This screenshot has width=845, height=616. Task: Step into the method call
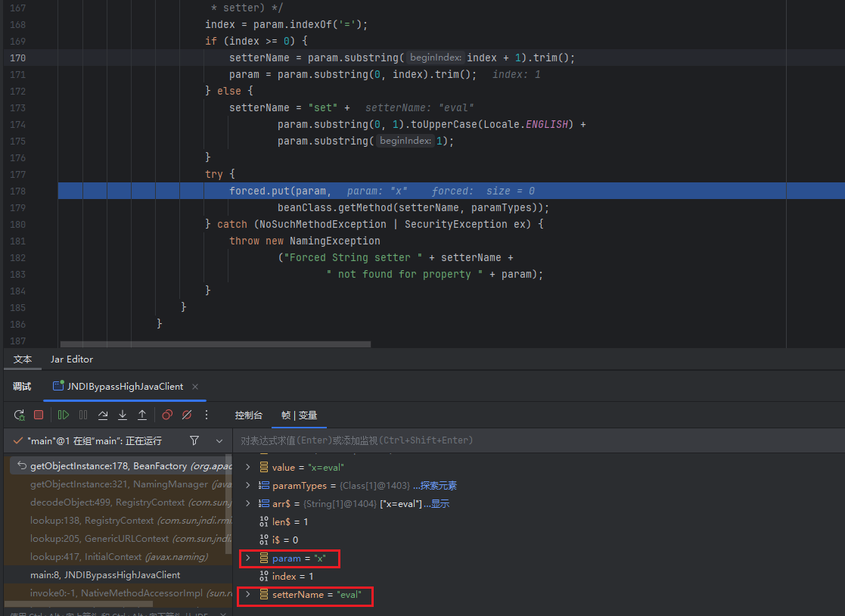click(123, 415)
